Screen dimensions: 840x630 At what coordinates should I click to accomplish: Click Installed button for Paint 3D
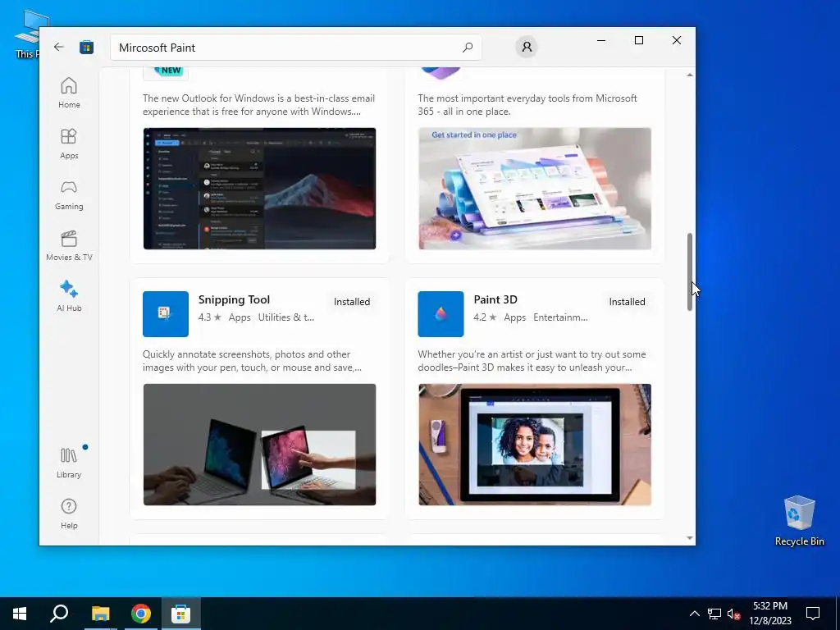coord(628,302)
